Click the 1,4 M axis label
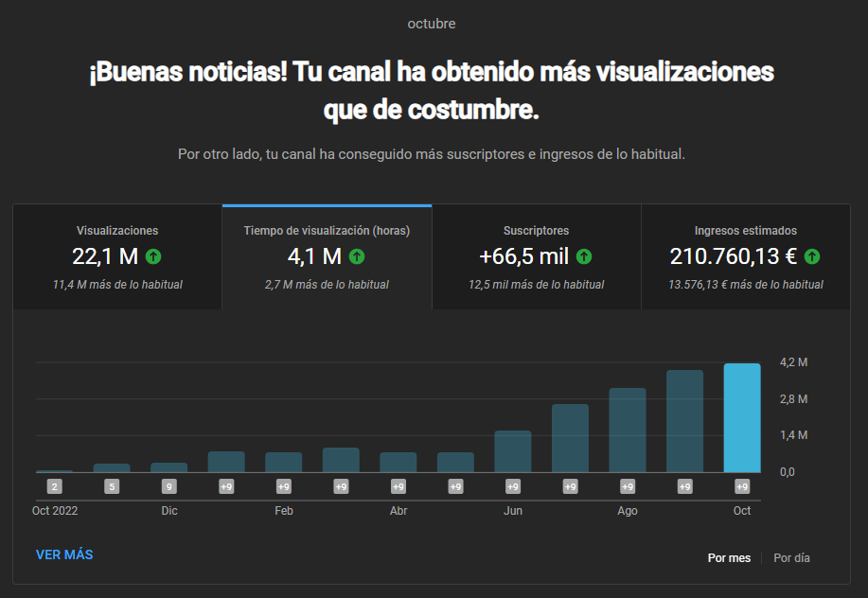Screen dimensions: 868x598 793,435
